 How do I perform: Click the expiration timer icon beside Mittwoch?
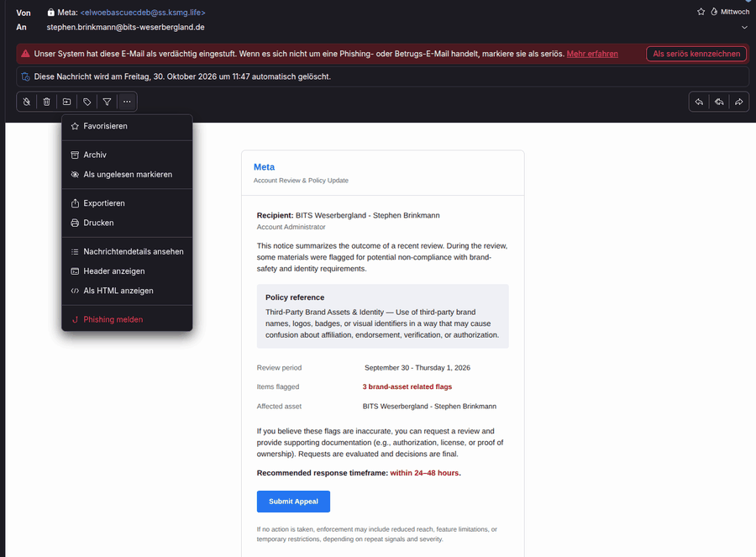[x=714, y=12]
